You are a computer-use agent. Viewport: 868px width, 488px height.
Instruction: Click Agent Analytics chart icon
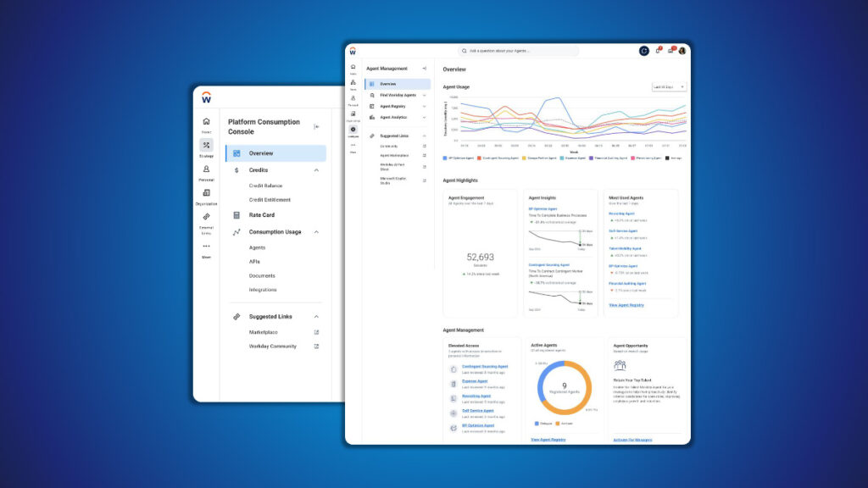point(372,117)
